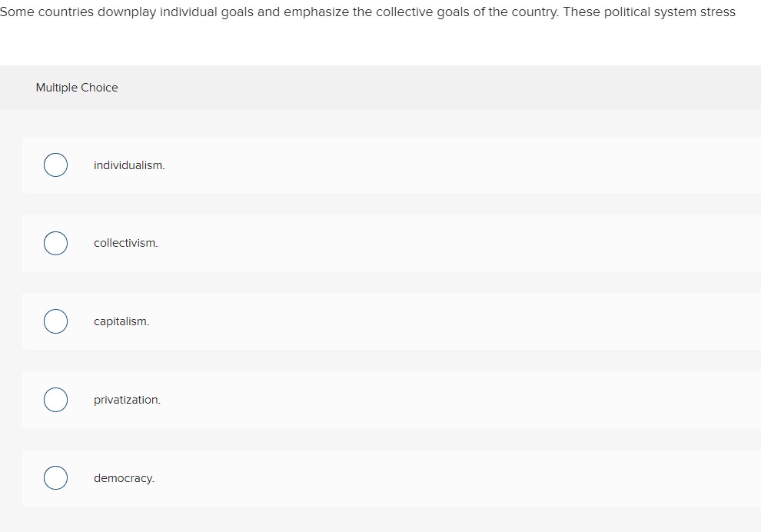
Task: Select the privatization radio button
Action: [55, 400]
